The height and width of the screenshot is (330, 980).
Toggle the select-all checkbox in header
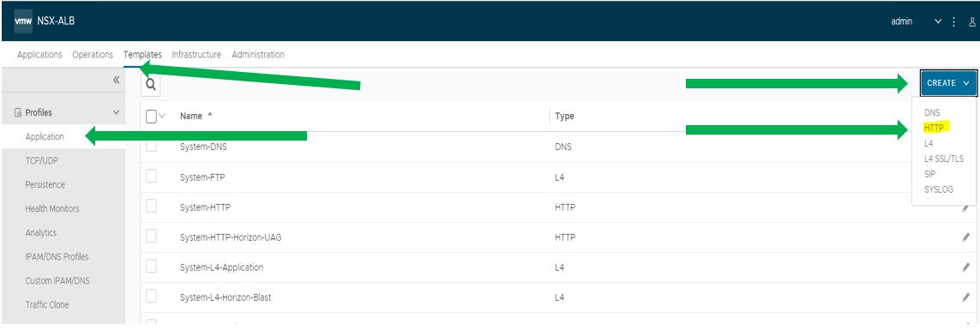[x=151, y=117]
